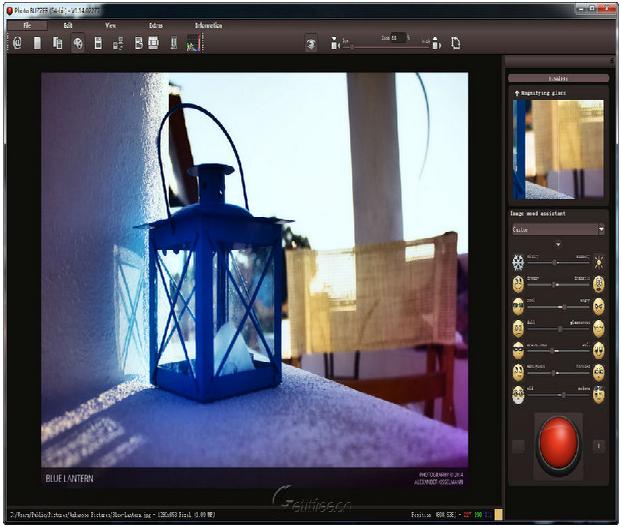The width and height of the screenshot is (621, 527).
Task: Click the histogram toolbar icon
Action: [x=193, y=42]
